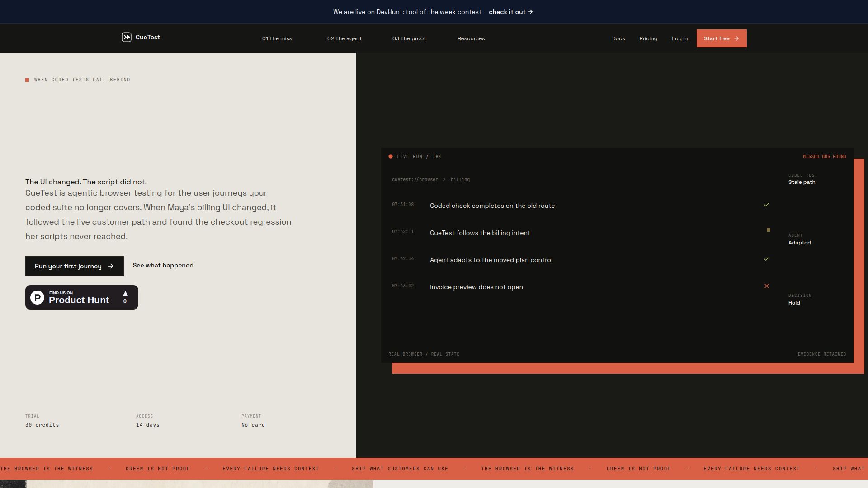868x488 pixels.
Task: Open the Docs page
Action: point(618,38)
